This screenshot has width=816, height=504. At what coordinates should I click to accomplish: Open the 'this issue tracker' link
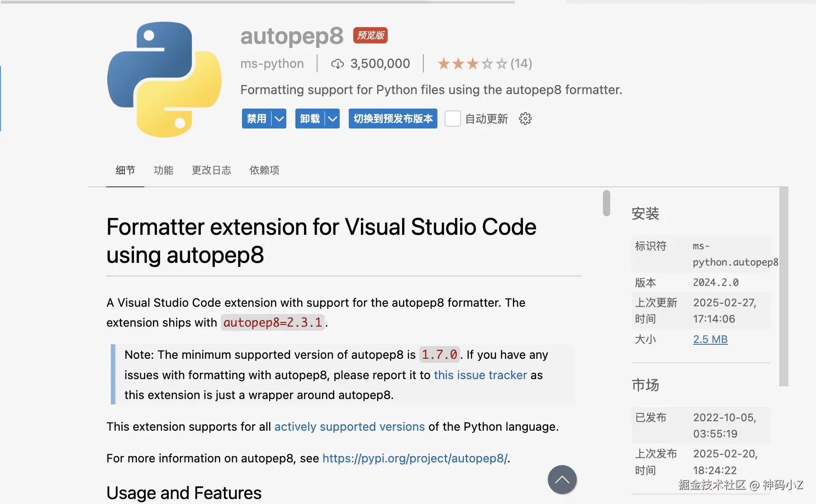[x=480, y=375]
